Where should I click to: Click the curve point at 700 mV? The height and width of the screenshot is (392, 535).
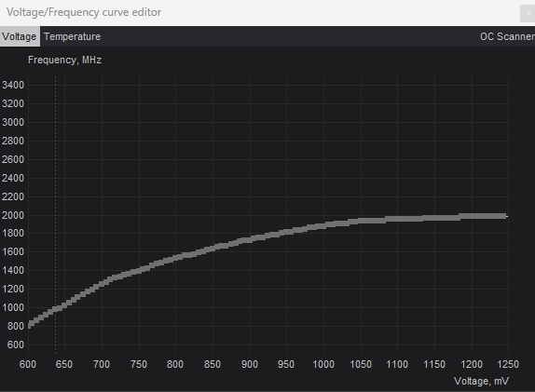pyautogui.click(x=102, y=284)
